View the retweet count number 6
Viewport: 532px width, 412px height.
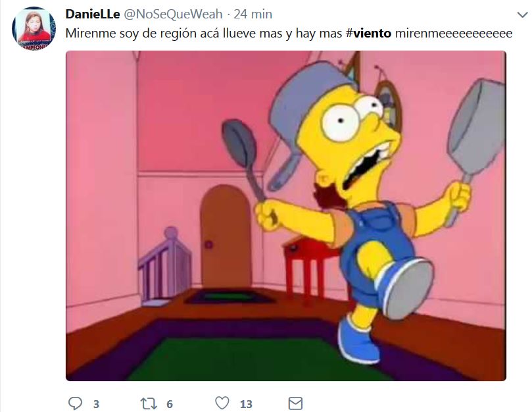170,404
